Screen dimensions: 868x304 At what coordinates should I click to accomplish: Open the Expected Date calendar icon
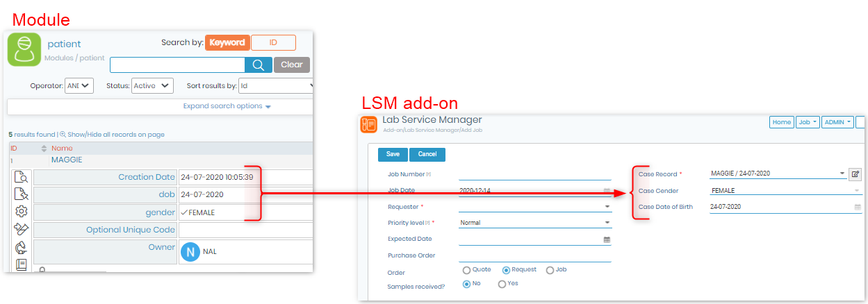tap(607, 239)
